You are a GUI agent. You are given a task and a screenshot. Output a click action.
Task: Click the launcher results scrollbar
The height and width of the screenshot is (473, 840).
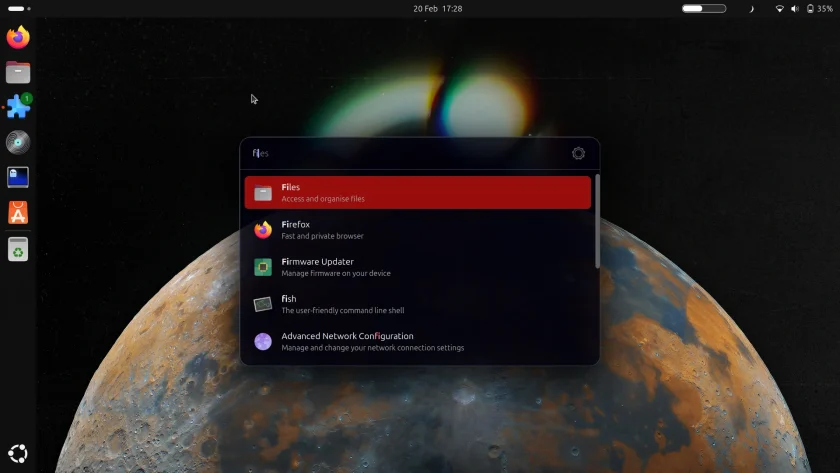[x=597, y=221]
